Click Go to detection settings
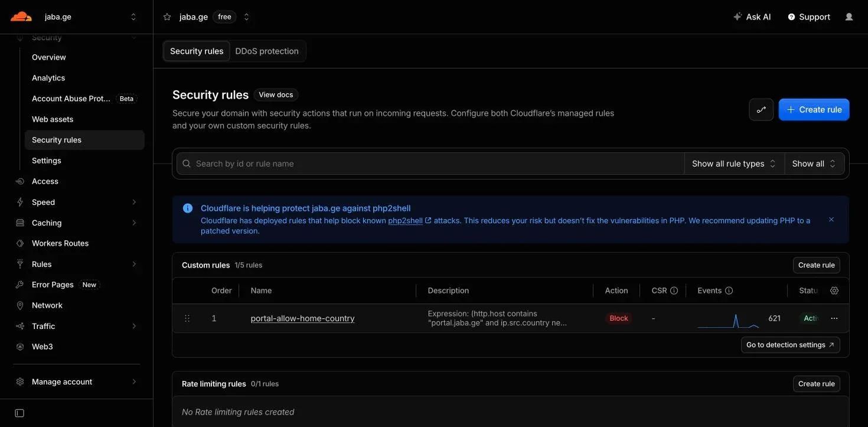Image resolution: width=868 pixels, height=427 pixels. click(791, 345)
